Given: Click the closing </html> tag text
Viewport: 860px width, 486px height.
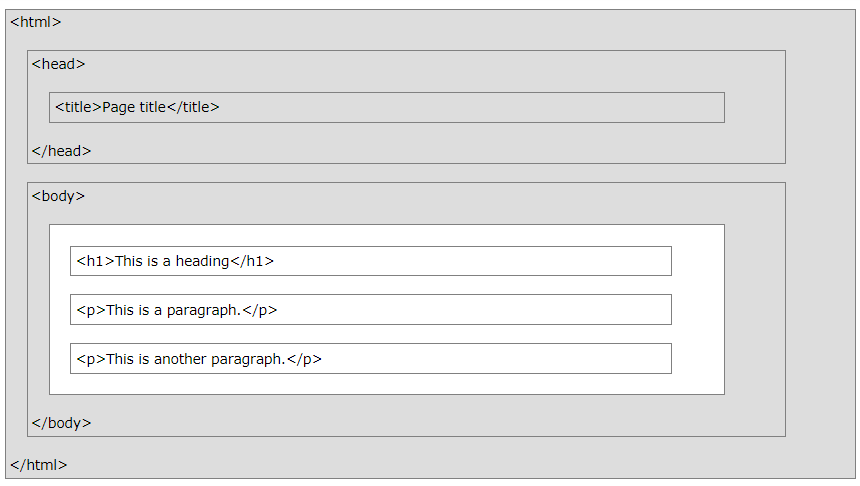Looking at the screenshot, I should point(38,465).
